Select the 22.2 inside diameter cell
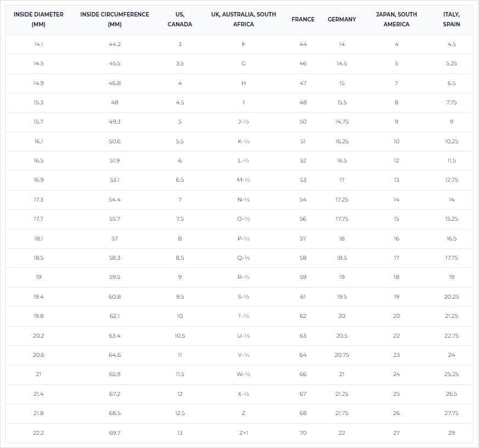Viewport: 479px width, 448px height. pos(38,433)
